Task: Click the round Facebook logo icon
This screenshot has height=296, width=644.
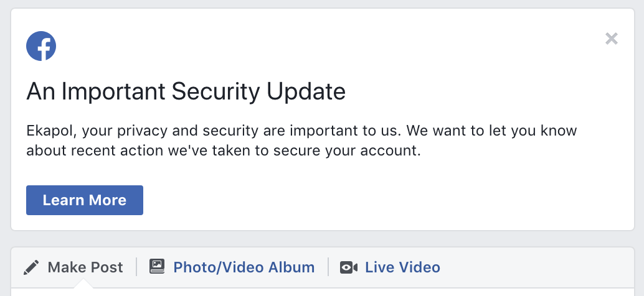Action: pos(41,46)
